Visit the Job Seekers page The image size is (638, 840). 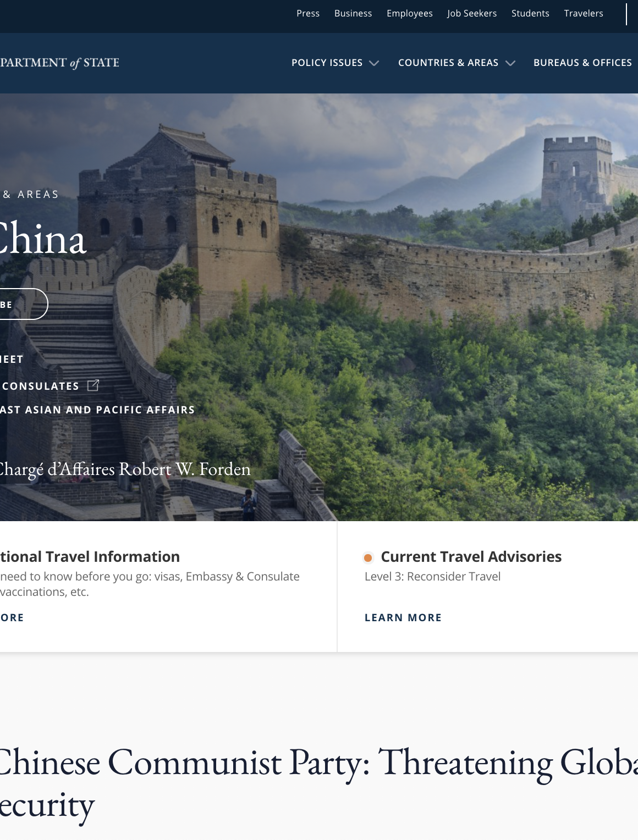pyautogui.click(x=472, y=13)
